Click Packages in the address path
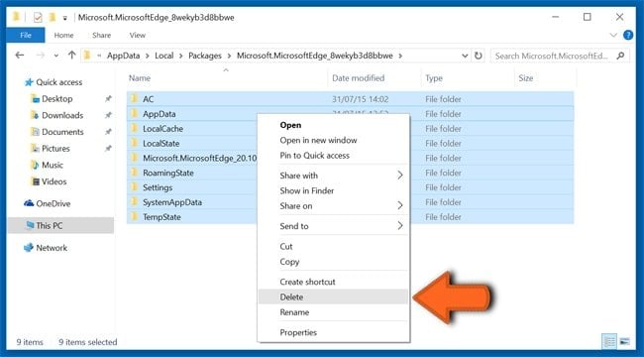Viewport: 644px width, 357px height. (x=205, y=56)
